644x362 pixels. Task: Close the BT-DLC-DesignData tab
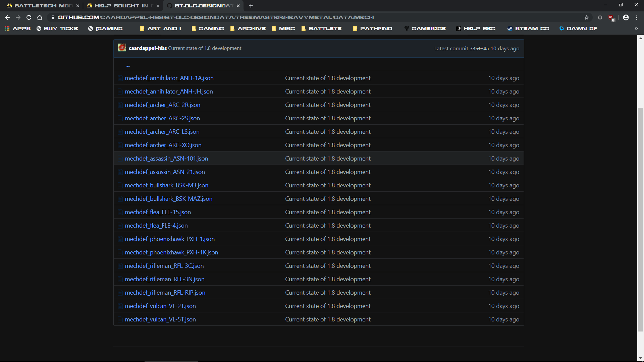coord(238,6)
